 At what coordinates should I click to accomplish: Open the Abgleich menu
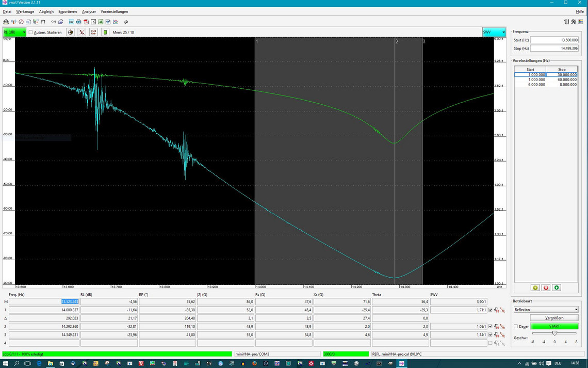(46, 12)
